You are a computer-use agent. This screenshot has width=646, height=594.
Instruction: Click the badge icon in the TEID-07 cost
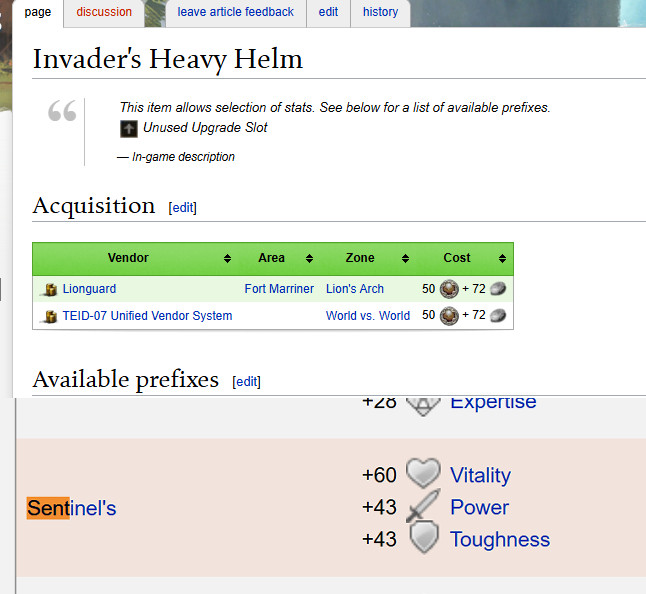point(449,316)
